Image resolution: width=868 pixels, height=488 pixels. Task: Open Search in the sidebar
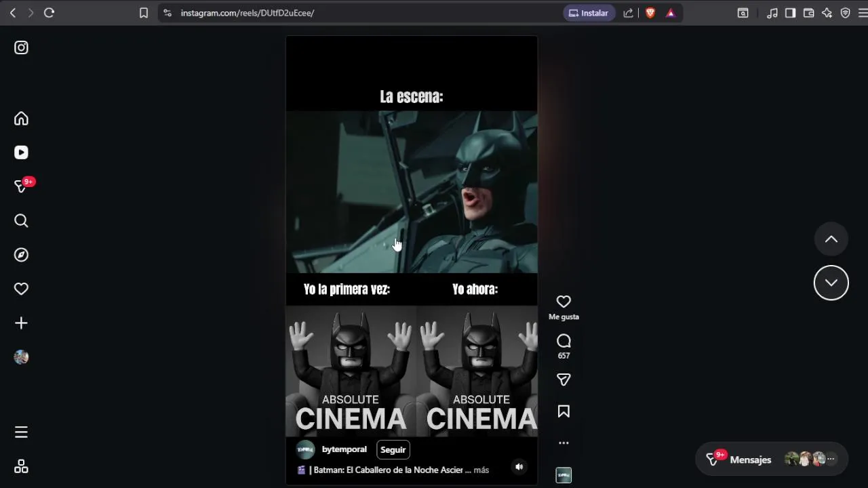pos(21,221)
